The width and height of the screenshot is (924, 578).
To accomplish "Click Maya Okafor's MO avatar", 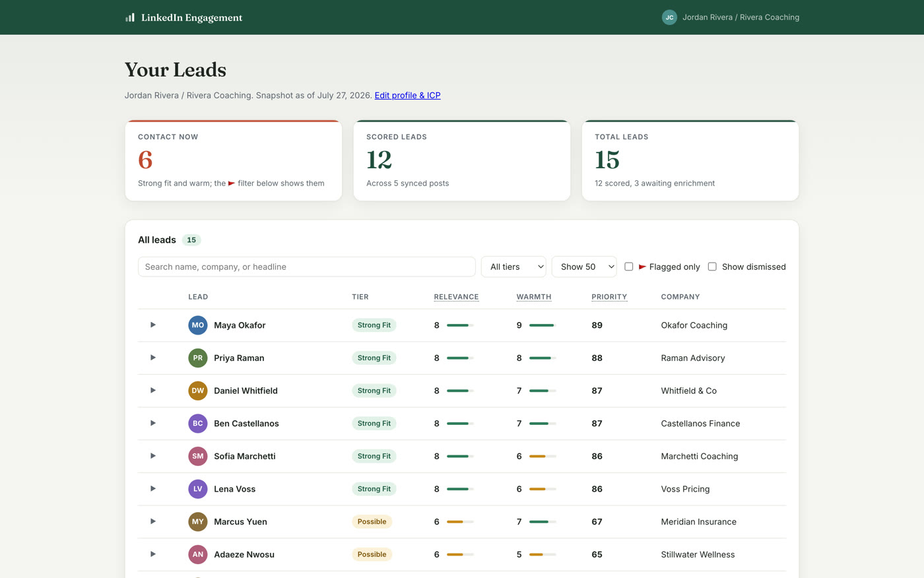I will 198,325.
